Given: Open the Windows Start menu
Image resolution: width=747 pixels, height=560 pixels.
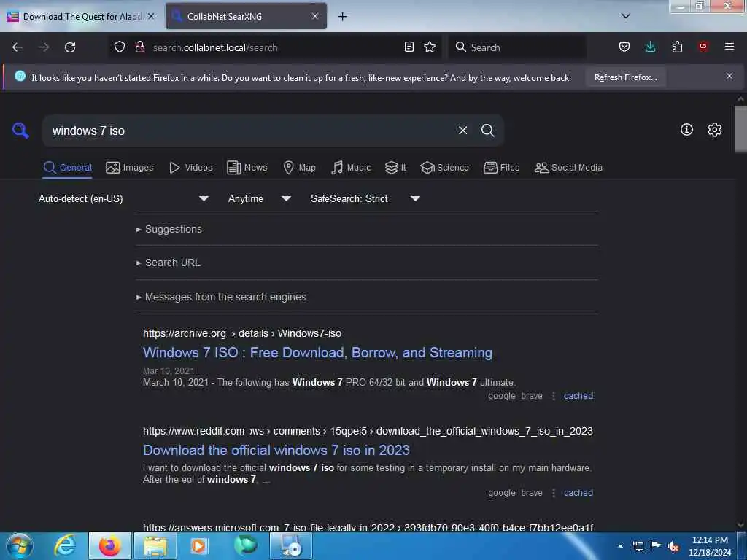Looking at the screenshot, I should (x=20, y=545).
